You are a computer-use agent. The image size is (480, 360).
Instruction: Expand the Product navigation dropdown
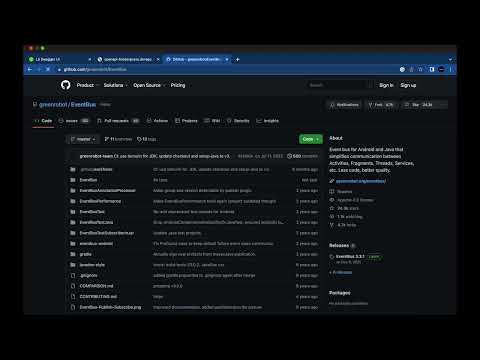[x=88, y=85]
